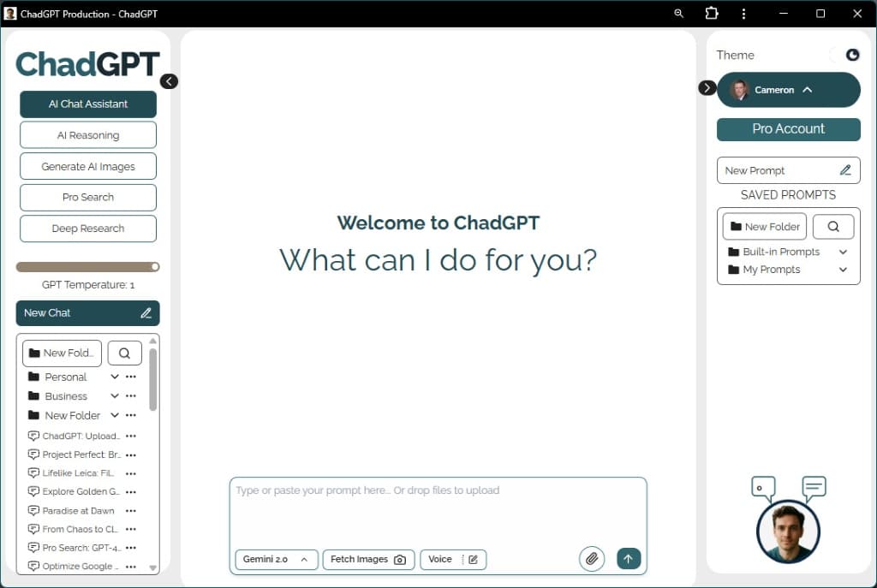Open the three-dot title bar menu

(x=743, y=14)
